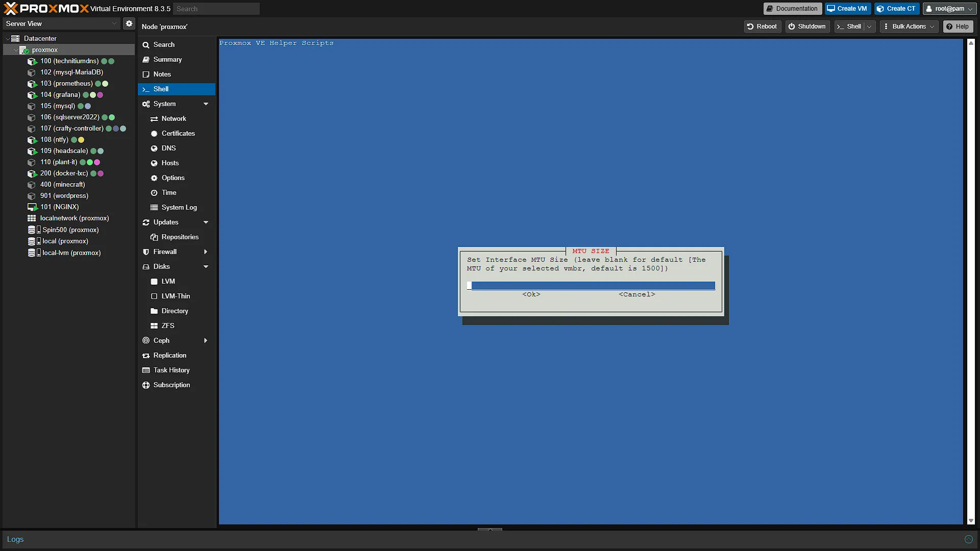Expand the Ceph submenu arrow
Image resolution: width=980 pixels, height=551 pixels.
[x=206, y=341]
